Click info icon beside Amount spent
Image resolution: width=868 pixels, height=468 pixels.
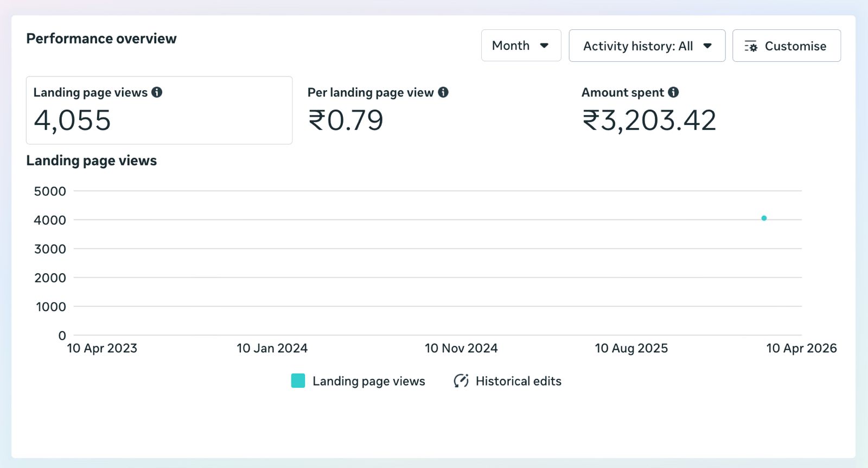(673, 92)
